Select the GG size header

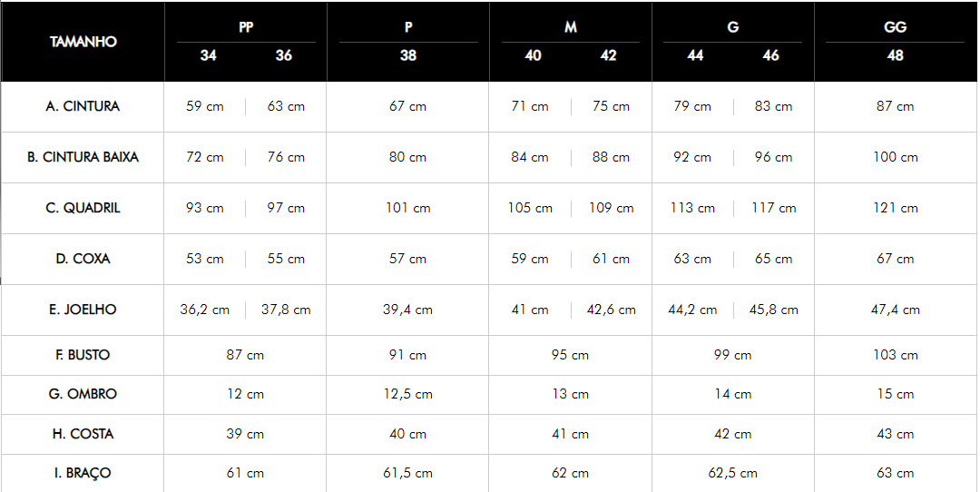tap(895, 27)
